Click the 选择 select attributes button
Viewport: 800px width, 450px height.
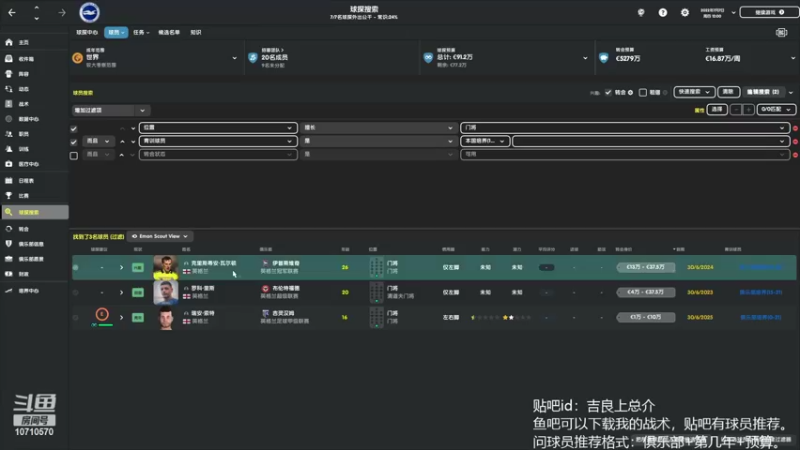(x=717, y=109)
